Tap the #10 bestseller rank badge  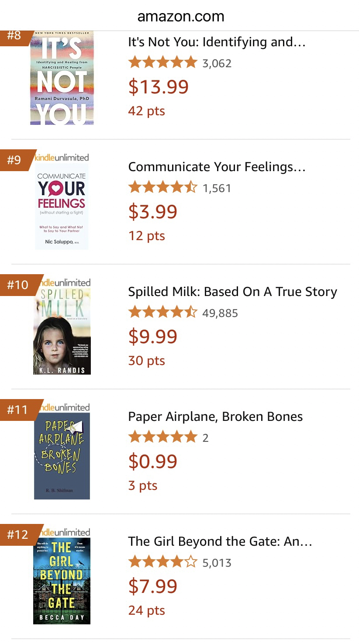[x=17, y=285]
